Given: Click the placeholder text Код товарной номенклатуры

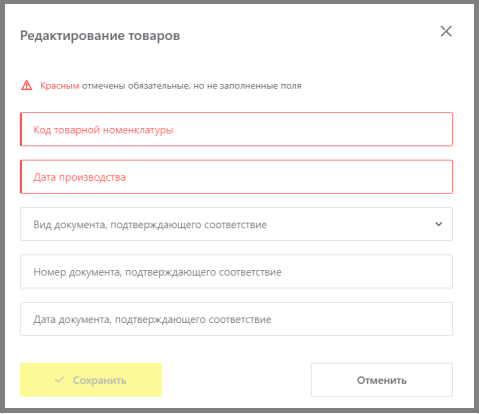Looking at the screenshot, I should [x=103, y=130].
